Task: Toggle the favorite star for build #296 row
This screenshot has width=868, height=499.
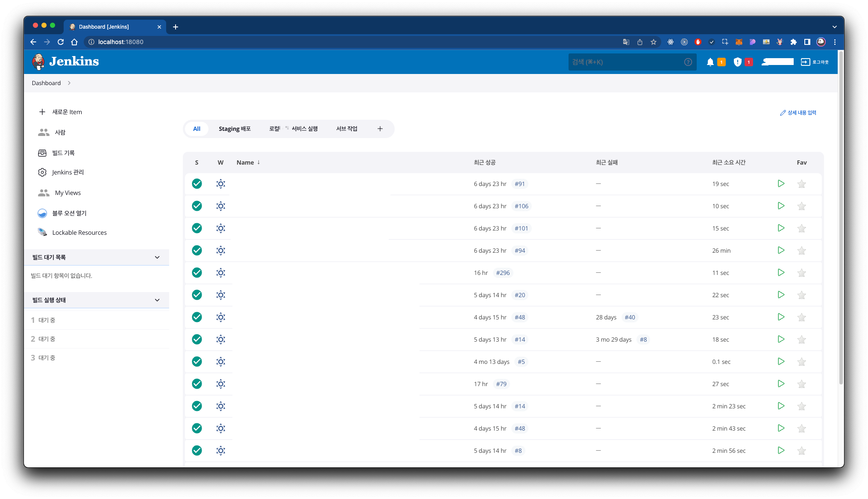Action: coord(801,273)
